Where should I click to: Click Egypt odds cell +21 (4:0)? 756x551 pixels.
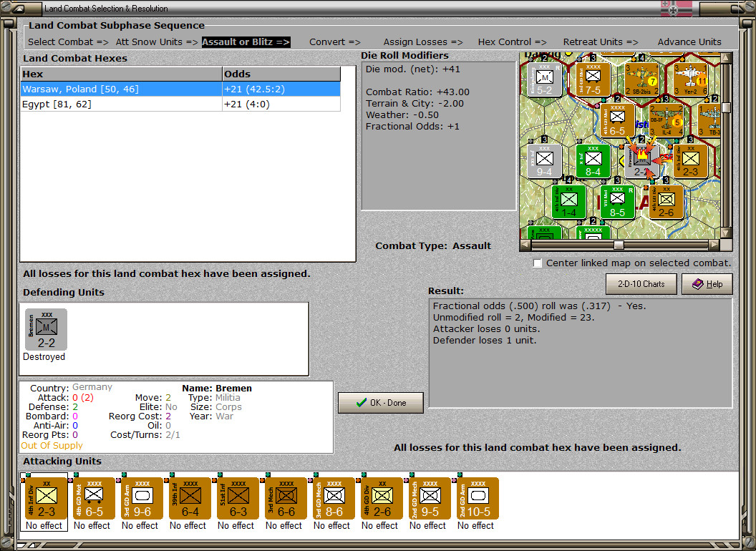281,104
